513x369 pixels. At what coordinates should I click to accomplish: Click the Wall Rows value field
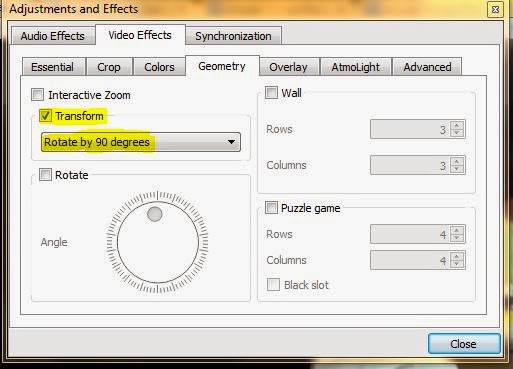pyautogui.click(x=410, y=129)
